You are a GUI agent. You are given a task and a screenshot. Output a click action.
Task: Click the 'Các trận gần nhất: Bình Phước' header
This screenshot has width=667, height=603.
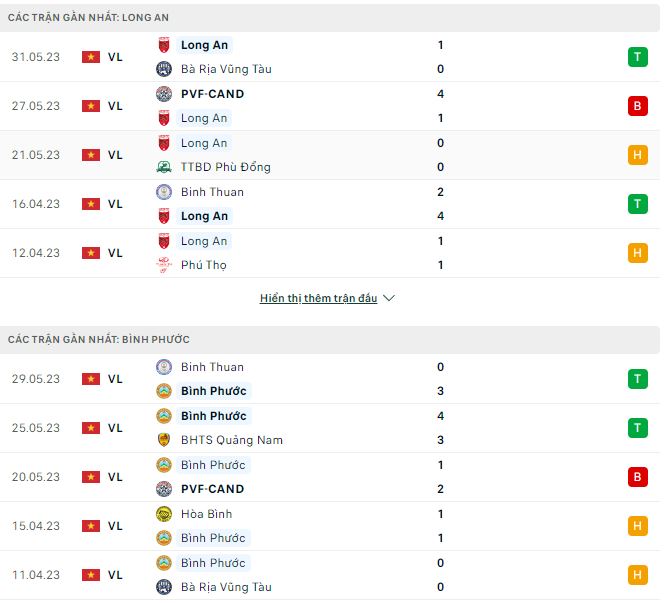(x=99, y=340)
